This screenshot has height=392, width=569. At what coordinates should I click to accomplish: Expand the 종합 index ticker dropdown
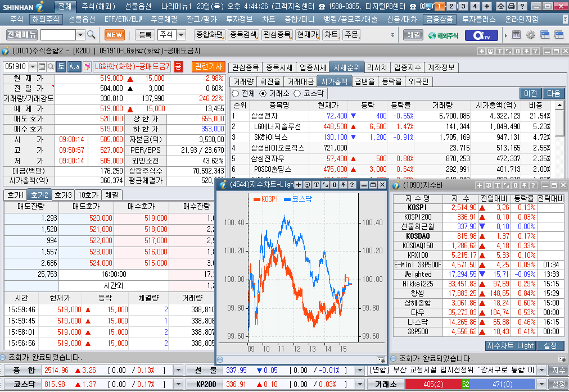pos(178,370)
